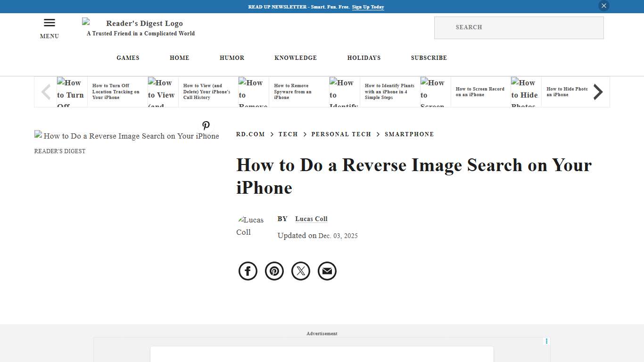Dismiss the newsletter banner with the X
The image size is (644, 362).
[x=603, y=6]
